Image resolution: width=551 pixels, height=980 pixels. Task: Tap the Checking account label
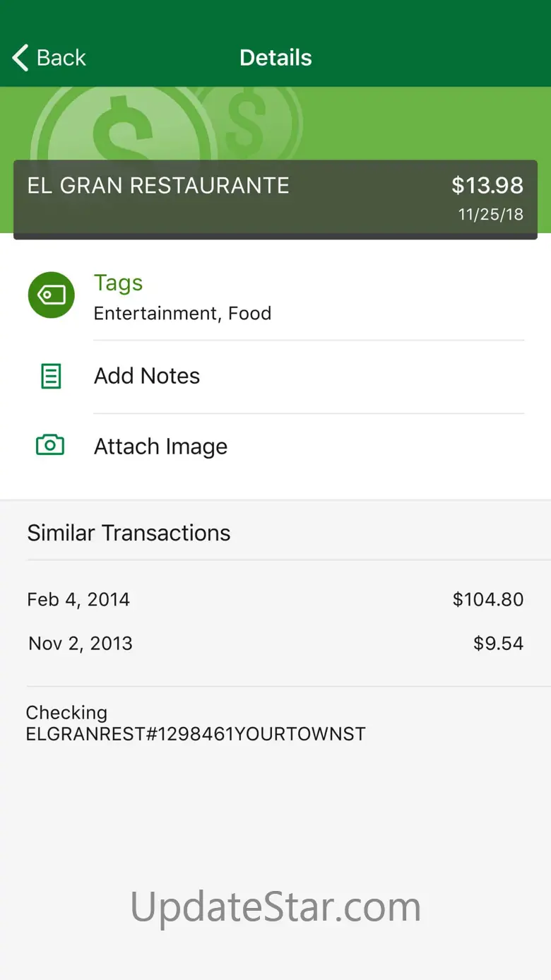pos(66,712)
